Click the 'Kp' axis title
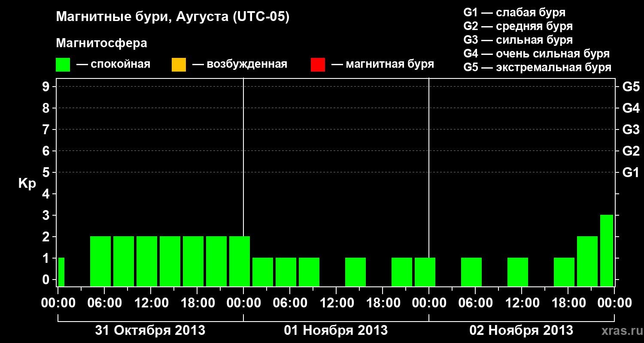The height and width of the screenshot is (343, 644). (27, 184)
